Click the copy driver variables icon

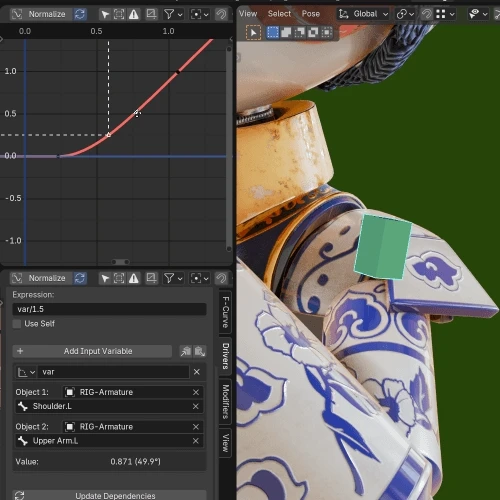click(x=186, y=351)
